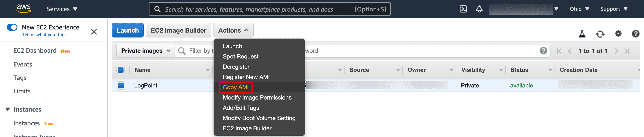The width and height of the screenshot is (644, 137).
Task: Select EC2 Image Builder in Actions menu
Action: [259, 128]
